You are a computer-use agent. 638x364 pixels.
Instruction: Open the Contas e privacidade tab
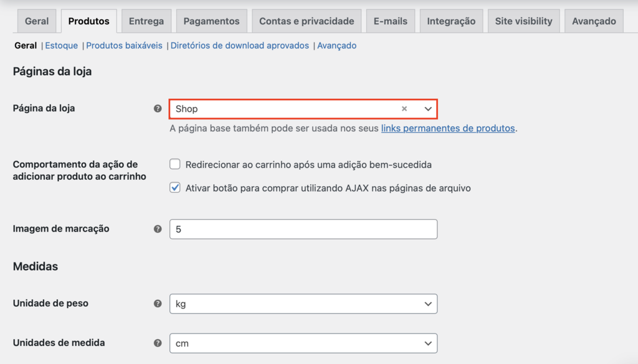tap(306, 20)
